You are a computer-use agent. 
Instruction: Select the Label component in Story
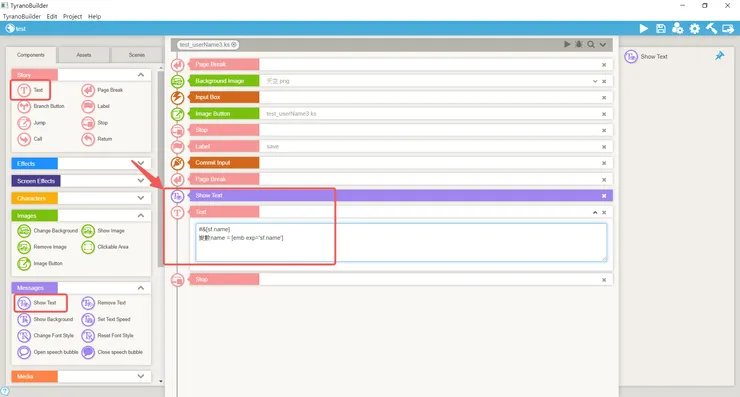click(96, 106)
